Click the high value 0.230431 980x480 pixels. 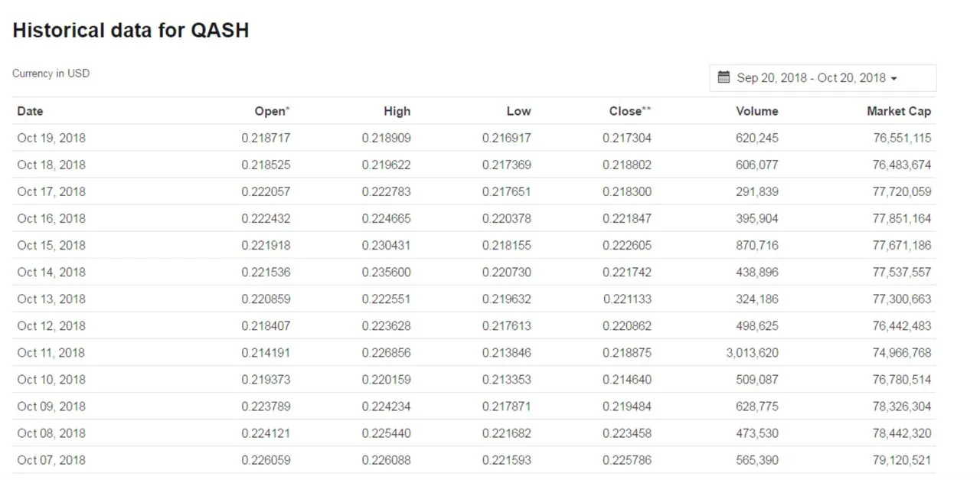387,246
